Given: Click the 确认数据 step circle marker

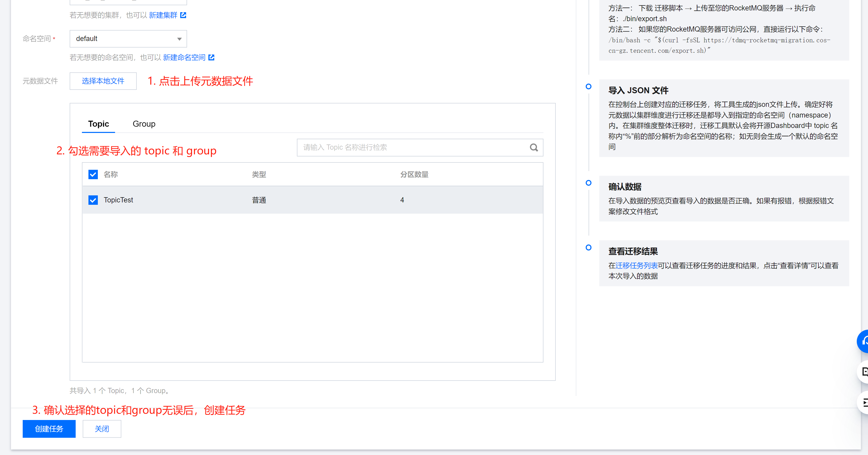Looking at the screenshot, I should coord(588,183).
